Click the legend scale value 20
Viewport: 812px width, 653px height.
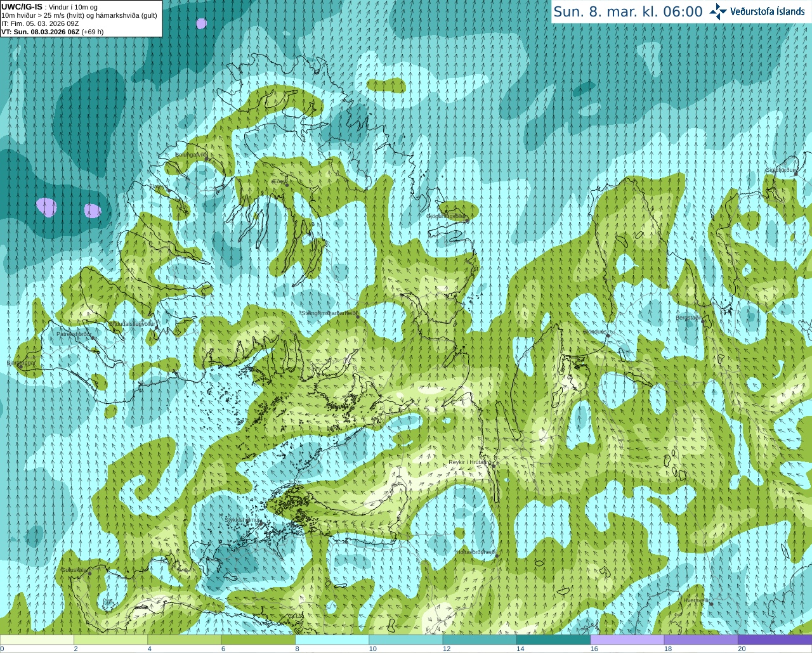click(742, 649)
